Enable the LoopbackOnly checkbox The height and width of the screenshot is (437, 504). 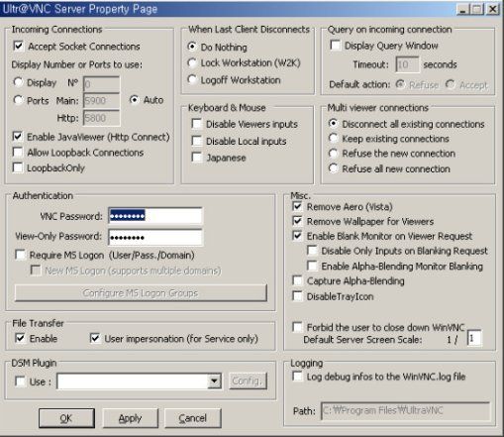click(x=18, y=167)
